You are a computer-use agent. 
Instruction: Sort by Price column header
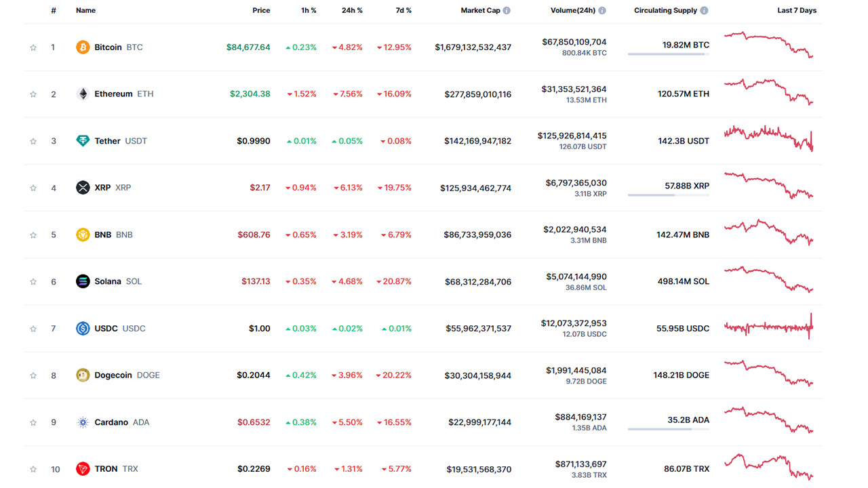pos(261,11)
